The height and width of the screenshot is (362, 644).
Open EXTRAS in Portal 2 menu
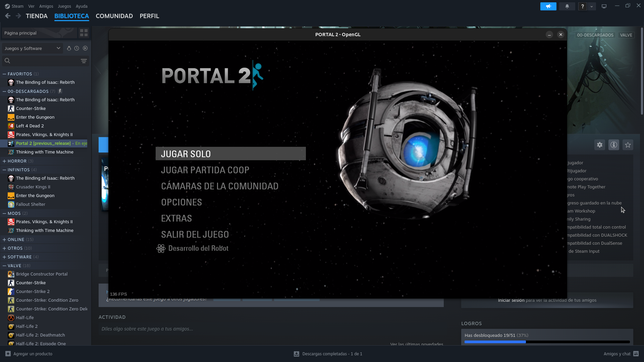[x=176, y=218]
